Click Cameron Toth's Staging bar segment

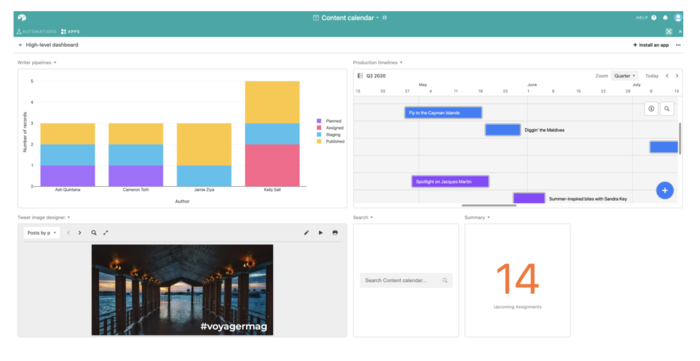(x=136, y=155)
